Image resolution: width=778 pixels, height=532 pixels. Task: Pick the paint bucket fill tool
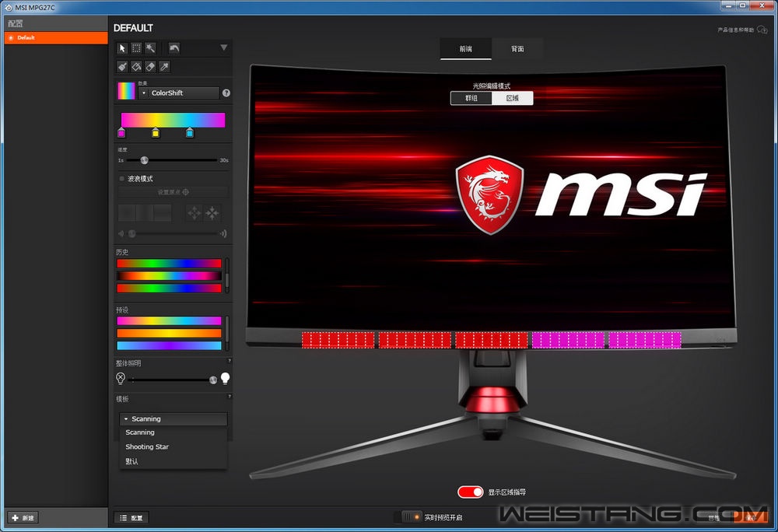(136, 66)
